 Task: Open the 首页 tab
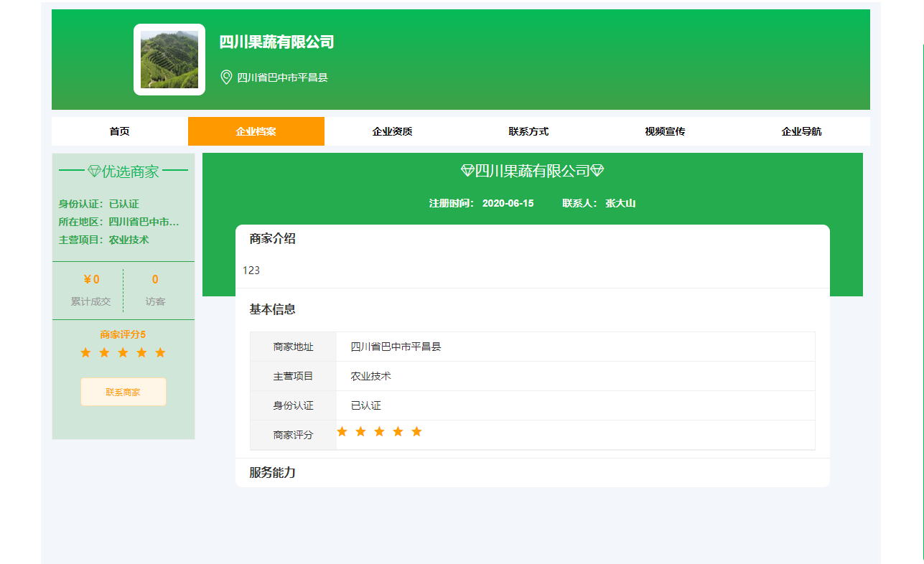tap(120, 131)
